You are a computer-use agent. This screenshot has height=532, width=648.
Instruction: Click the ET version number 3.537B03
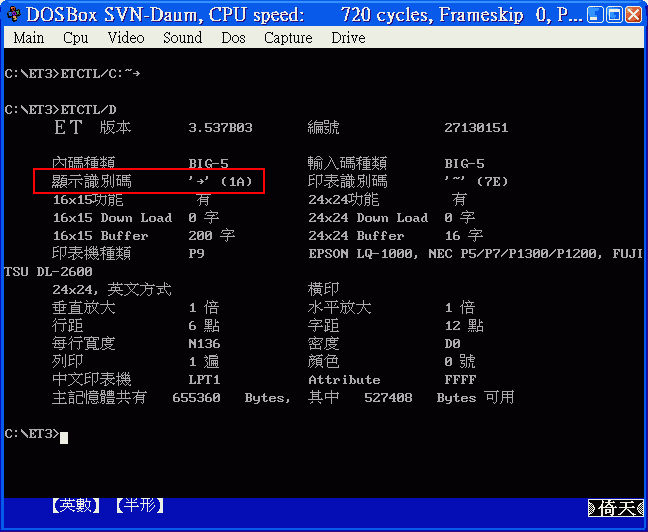point(220,128)
